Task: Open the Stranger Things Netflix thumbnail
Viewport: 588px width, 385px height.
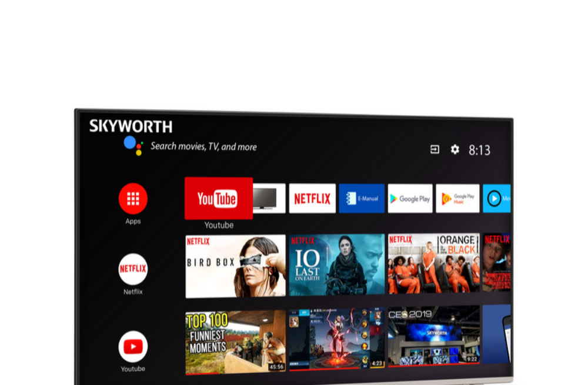Action: point(496,262)
